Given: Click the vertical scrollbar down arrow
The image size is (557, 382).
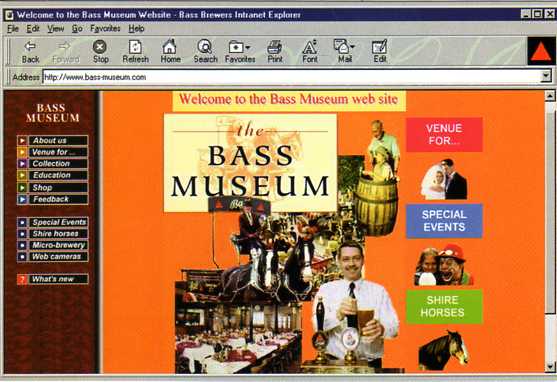Looking at the screenshot, I should [550, 367].
